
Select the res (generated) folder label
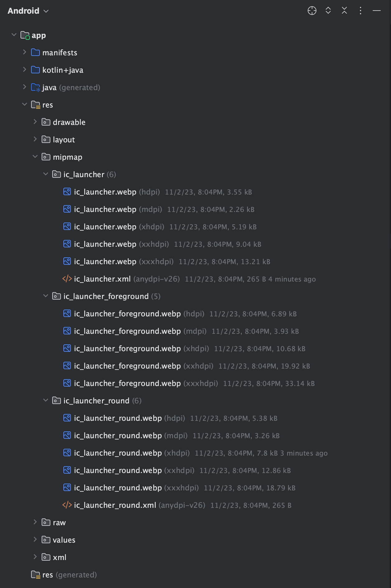70,575
